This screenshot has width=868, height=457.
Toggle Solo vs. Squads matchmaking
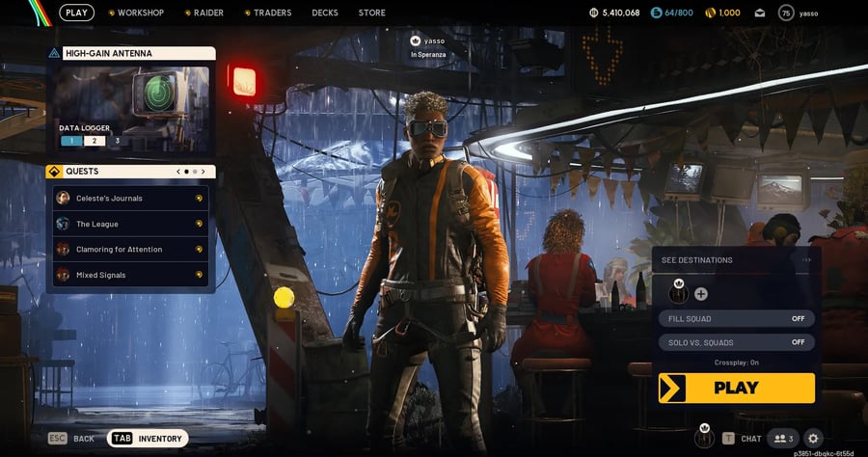[x=737, y=342]
